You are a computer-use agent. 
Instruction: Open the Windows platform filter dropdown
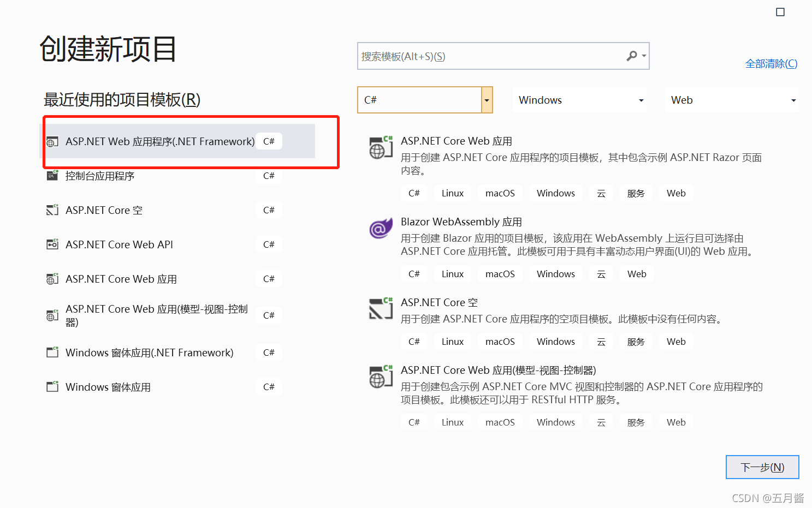(x=579, y=100)
